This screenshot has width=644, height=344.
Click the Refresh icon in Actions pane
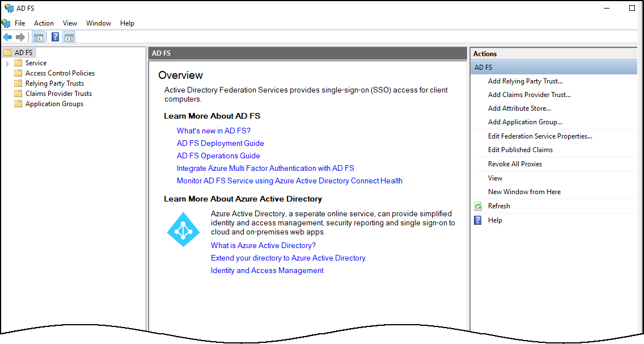(x=478, y=205)
